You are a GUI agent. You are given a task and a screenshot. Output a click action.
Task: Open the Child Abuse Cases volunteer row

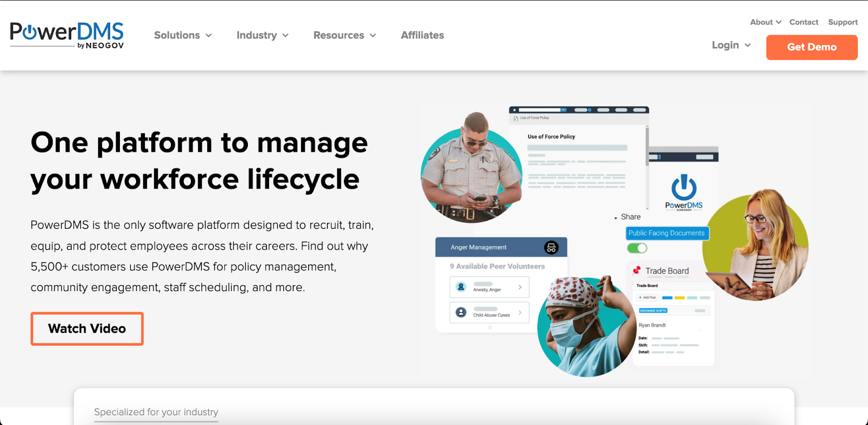pos(489,313)
